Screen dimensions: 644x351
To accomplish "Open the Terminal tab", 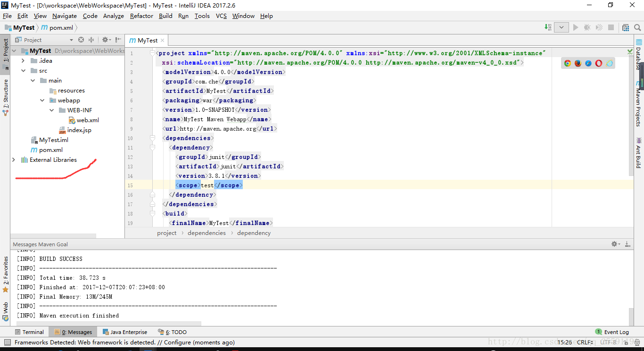I will (x=29, y=332).
